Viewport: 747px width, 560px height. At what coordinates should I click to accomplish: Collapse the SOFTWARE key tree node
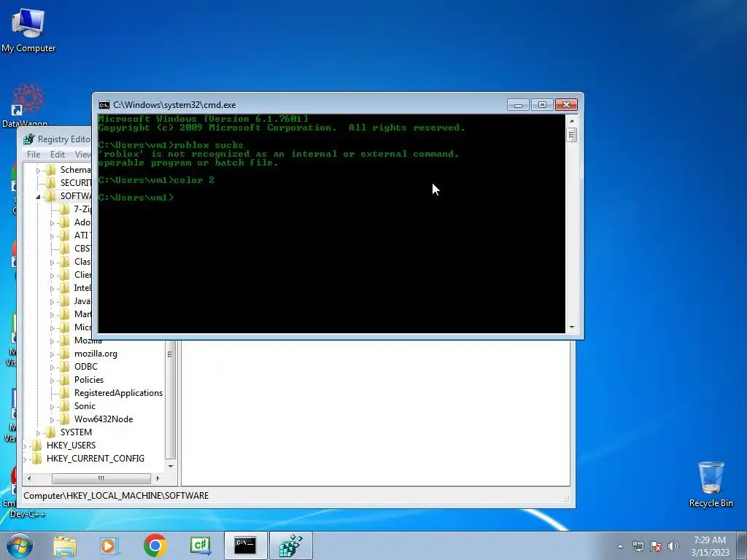(38, 197)
